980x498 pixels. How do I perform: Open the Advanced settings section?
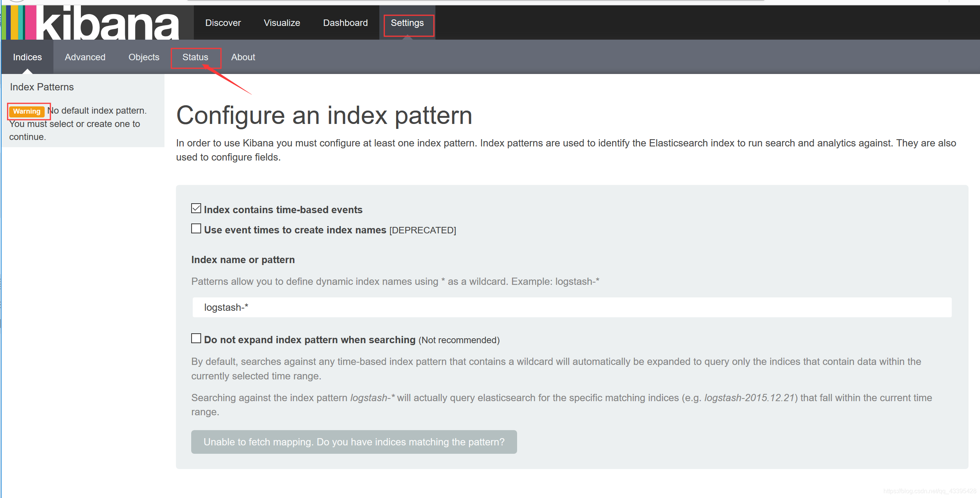(85, 57)
